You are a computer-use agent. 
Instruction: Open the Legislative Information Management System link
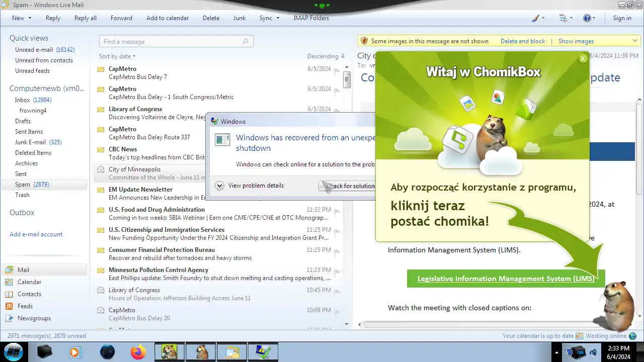[x=506, y=279]
